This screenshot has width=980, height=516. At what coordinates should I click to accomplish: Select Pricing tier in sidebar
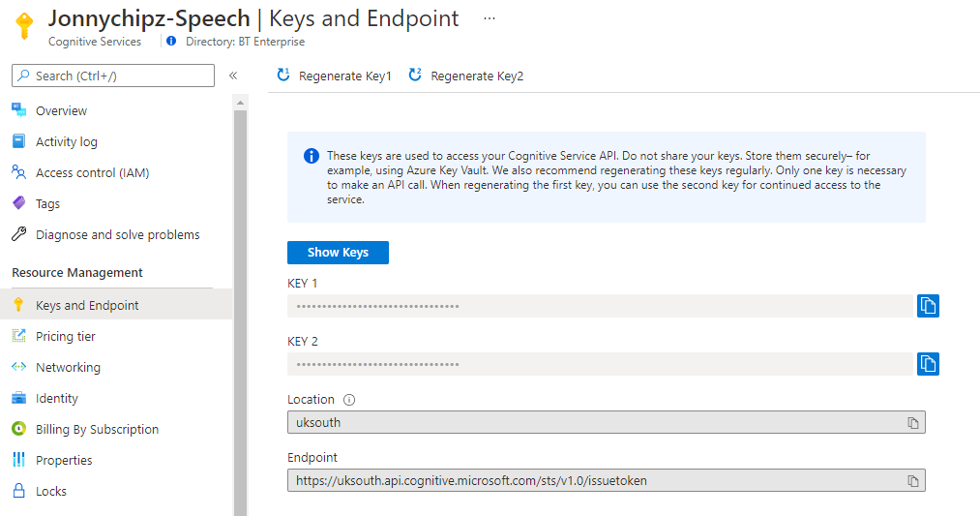65,337
